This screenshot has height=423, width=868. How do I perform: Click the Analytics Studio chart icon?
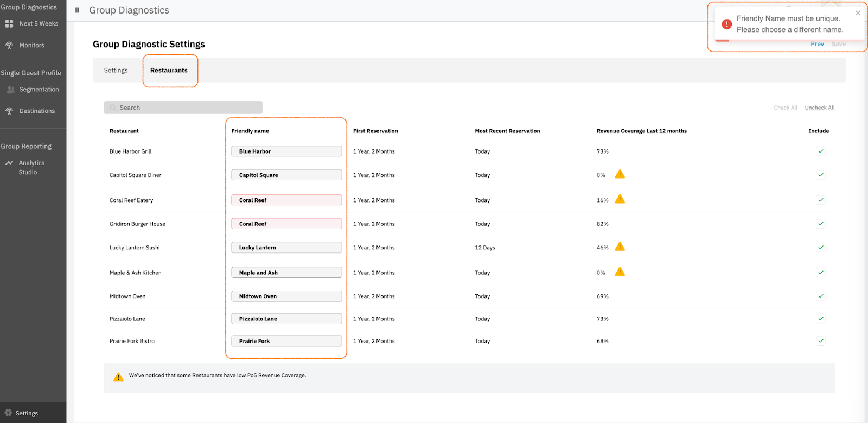pyautogui.click(x=9, y=163)
